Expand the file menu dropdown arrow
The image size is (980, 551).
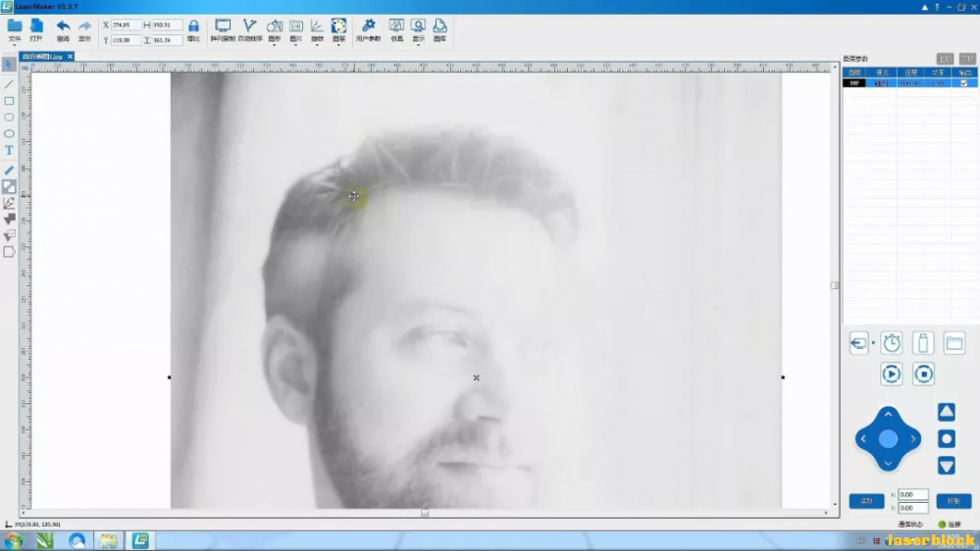tap(15, 45)
